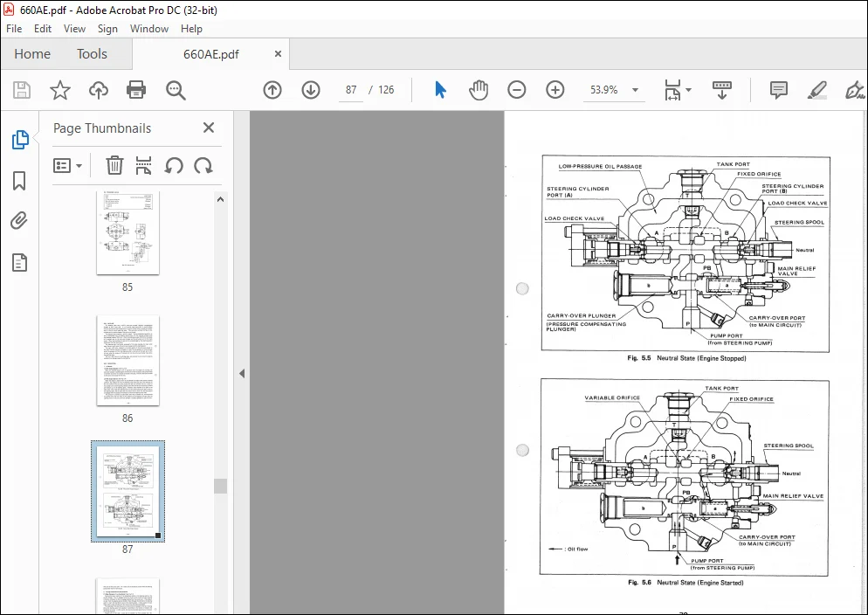Select page 86 thumbnail
868x615 pixels.
pyautogui.click(x=127, y=361)
